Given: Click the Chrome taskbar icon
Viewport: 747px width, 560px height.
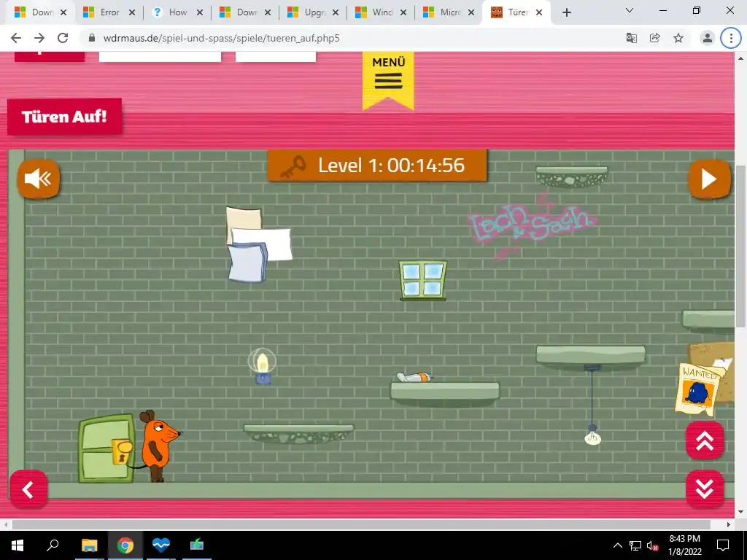Looking at the screenshot, I should (x=125, y=545).
